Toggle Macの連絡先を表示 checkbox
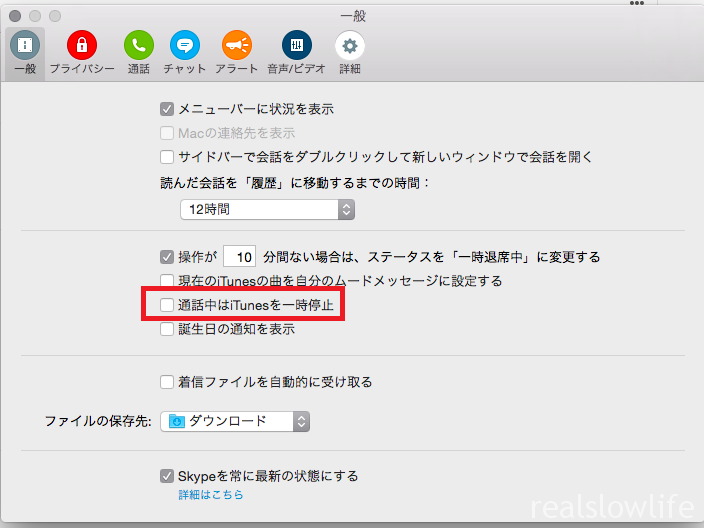Viewport: 704px width, 528px height. pos(167,133)
